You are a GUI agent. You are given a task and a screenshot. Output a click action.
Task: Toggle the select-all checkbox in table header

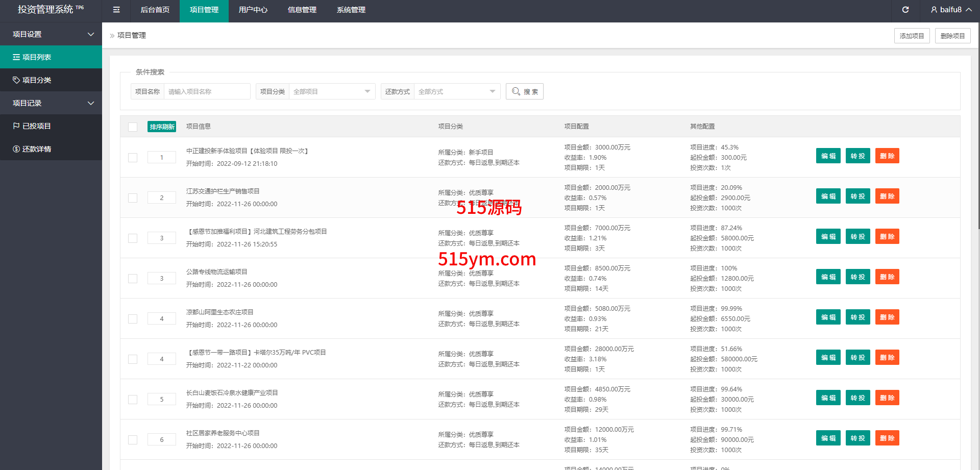[x=133, y=127]
